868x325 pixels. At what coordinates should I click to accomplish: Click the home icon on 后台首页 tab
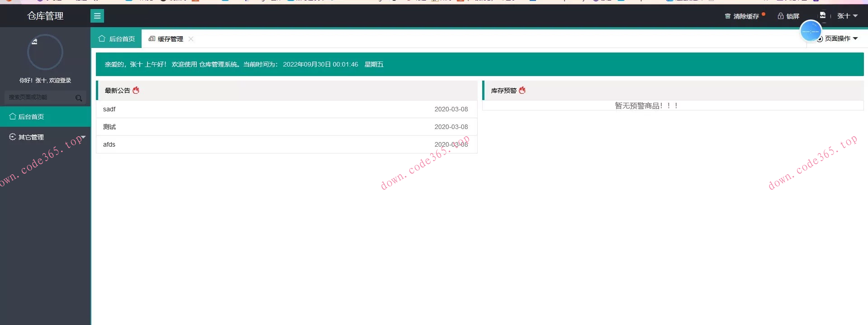coord(102,39)
